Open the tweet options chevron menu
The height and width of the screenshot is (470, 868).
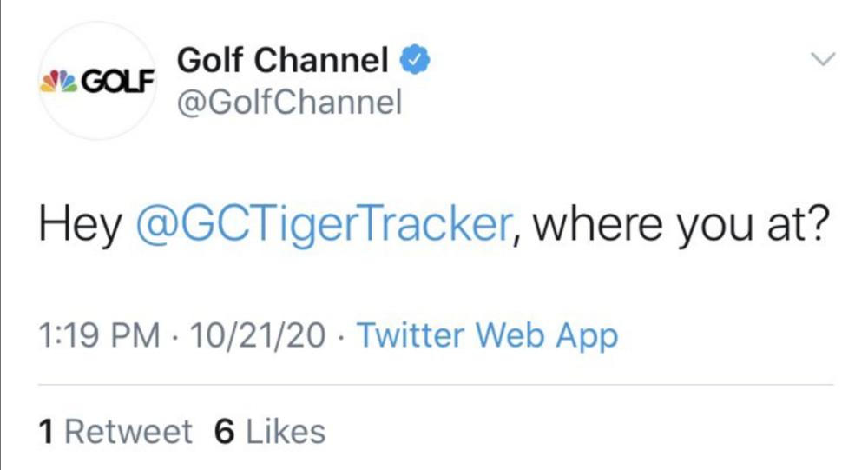821,59
